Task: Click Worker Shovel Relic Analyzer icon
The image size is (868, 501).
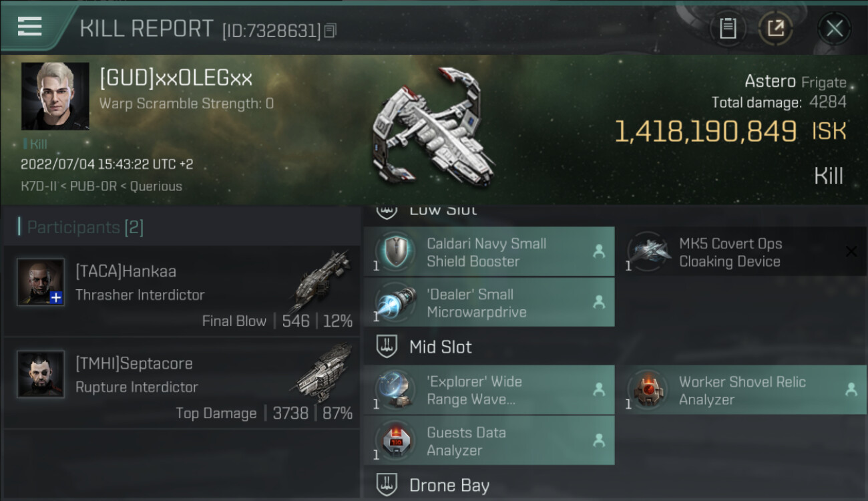Action: pyautogui.click(x=648, y=389)
